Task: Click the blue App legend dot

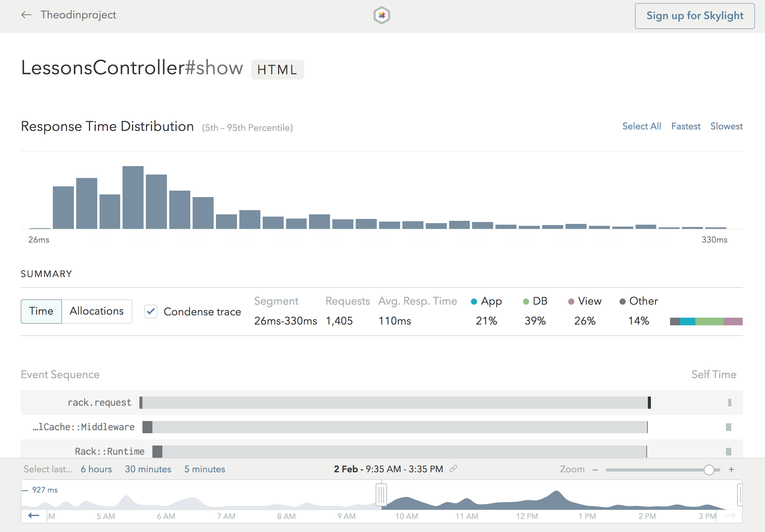Action: pos(474,301)
